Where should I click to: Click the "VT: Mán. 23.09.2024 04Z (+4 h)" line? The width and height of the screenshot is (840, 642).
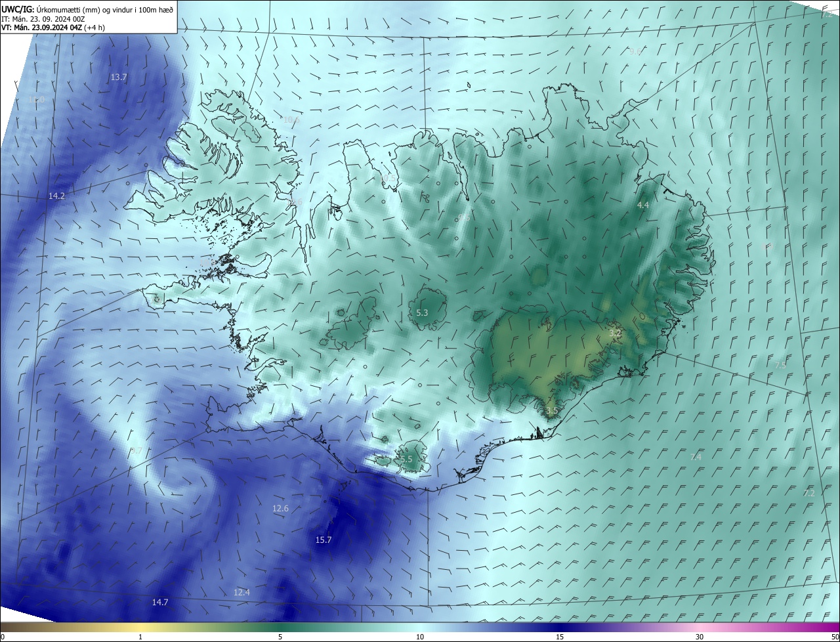53,28
